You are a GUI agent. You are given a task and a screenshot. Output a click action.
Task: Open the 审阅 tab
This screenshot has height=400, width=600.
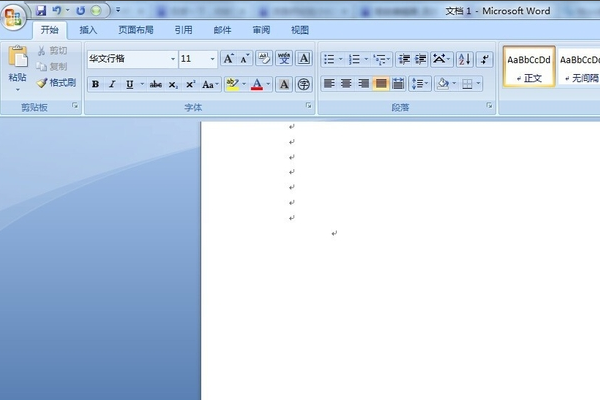pyautogui.click(x=261, y=30)
